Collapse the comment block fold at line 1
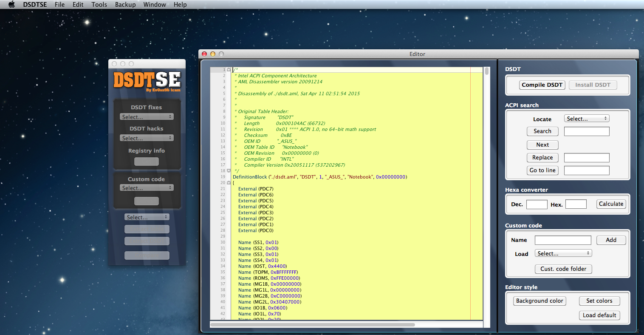Image resolution: width=644 pixels, height=335 pixels. point(229,69)
